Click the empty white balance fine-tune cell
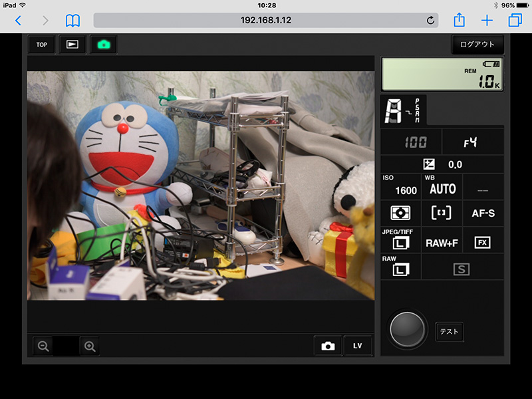This screenshot has height=399, width=532. tap(483, 187)
